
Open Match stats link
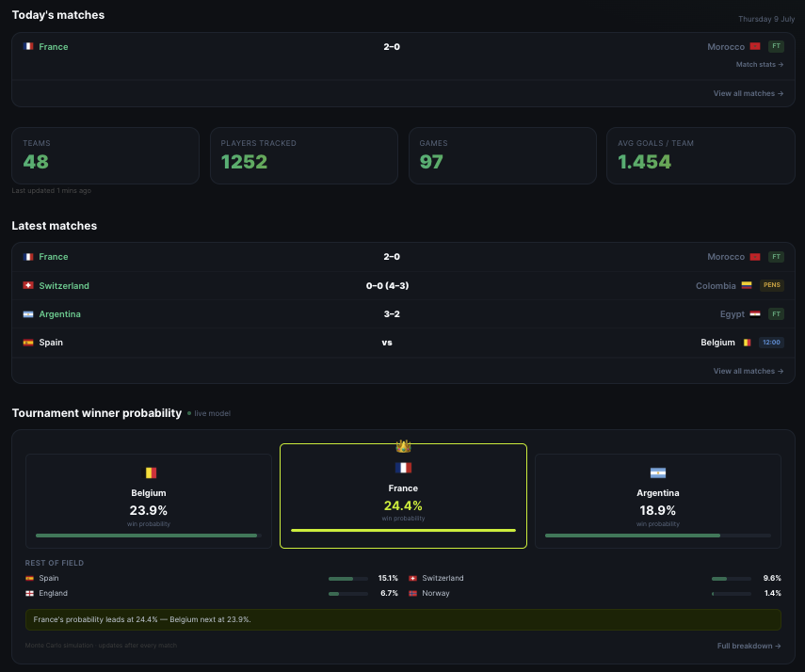click(759, 64)
